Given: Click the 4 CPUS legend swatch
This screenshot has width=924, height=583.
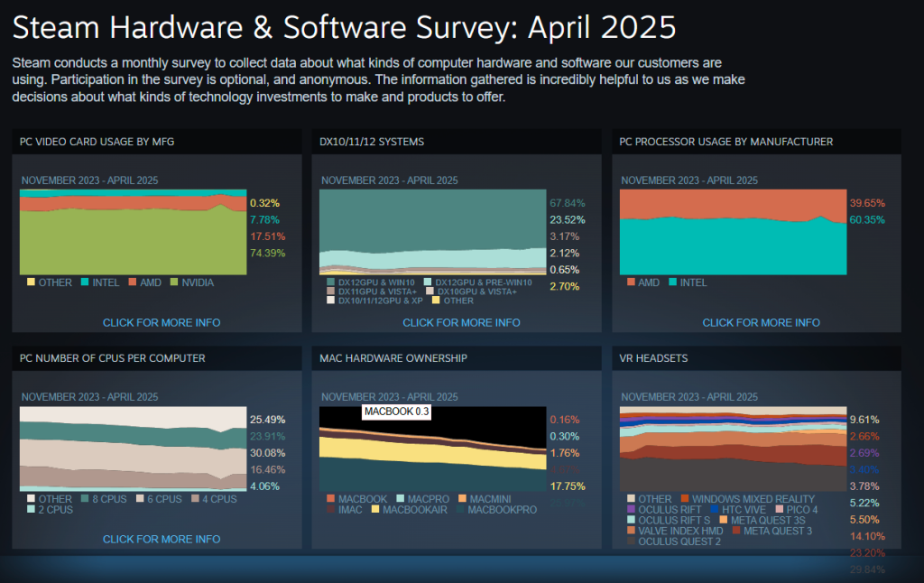Looking at the screenshot, I should tap(195, 498).
